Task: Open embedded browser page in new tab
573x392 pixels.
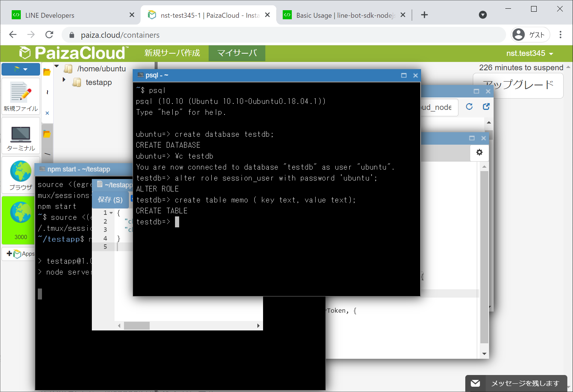Action: [486, 107]
